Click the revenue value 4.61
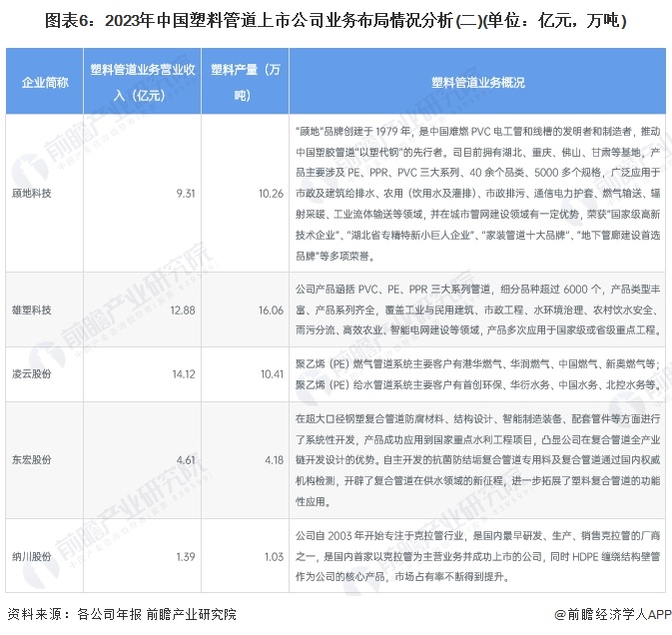The width and height of the screenshot is (672, 635). [186, 460]
